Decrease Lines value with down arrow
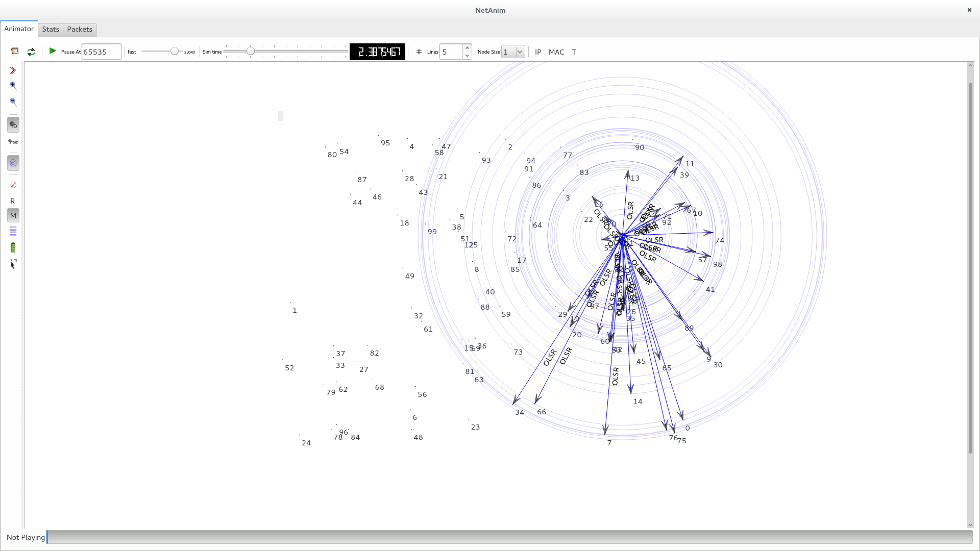The image size is (980, 551). coord(467,56)
